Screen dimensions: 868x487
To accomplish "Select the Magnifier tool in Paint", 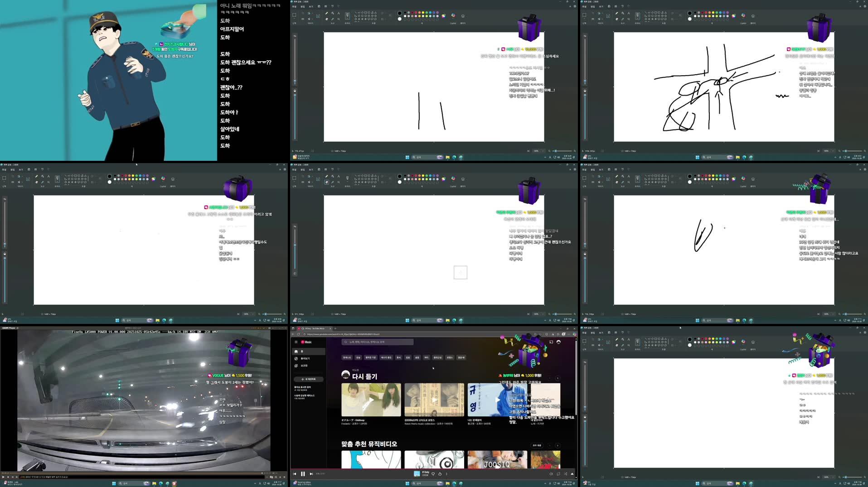I will point(339,19).
